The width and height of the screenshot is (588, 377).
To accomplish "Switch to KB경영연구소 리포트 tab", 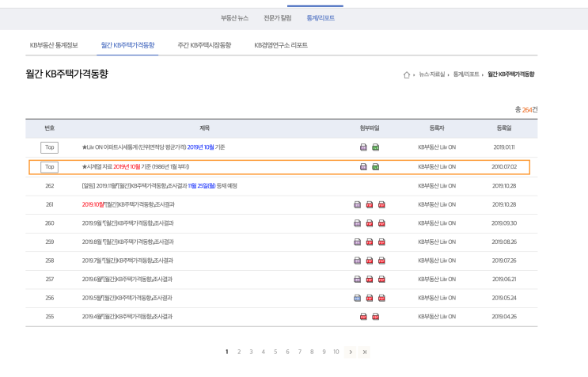I will (x=281, y=45).
